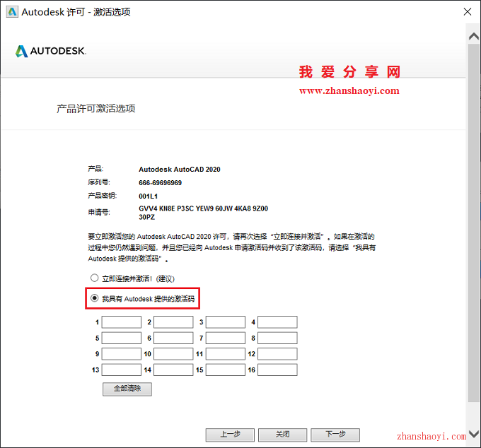Viewport: 481px width, 448px height.
Task: Select the 立即连接并激活 (建议) radio button
Action: point(94,278)
